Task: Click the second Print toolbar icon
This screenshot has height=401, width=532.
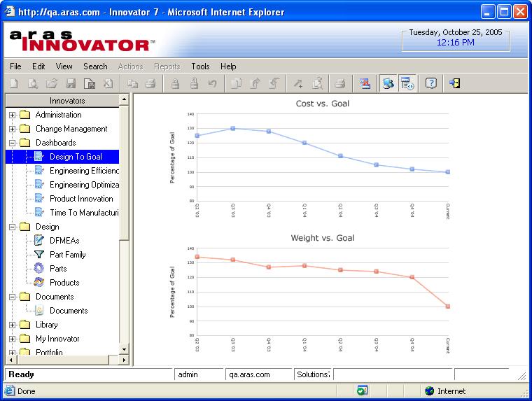Action: click(340, 83)
